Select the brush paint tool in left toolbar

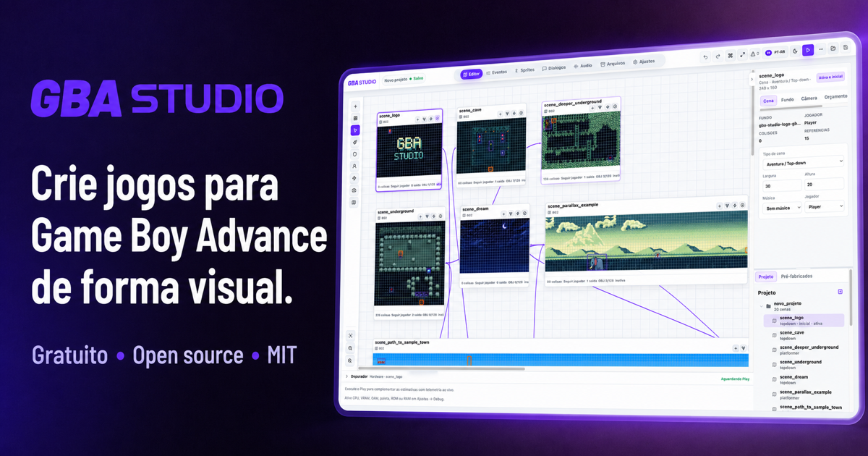click(355, 142)
